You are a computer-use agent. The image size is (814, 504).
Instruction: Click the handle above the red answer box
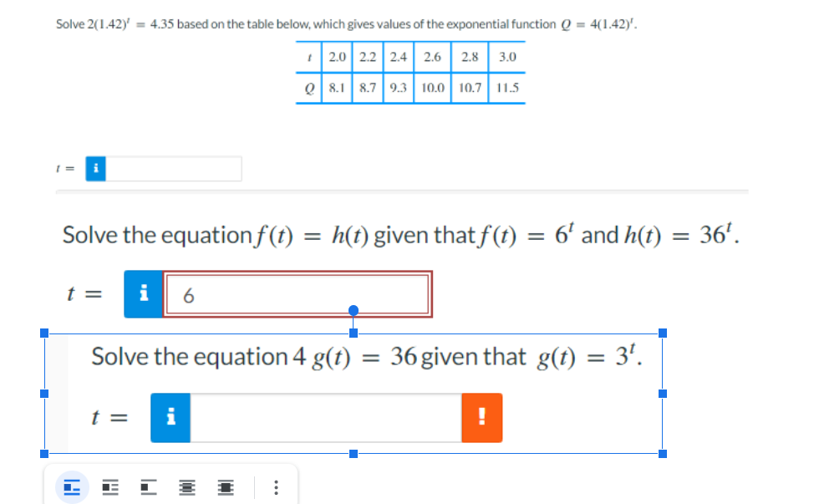coord(353,310)
